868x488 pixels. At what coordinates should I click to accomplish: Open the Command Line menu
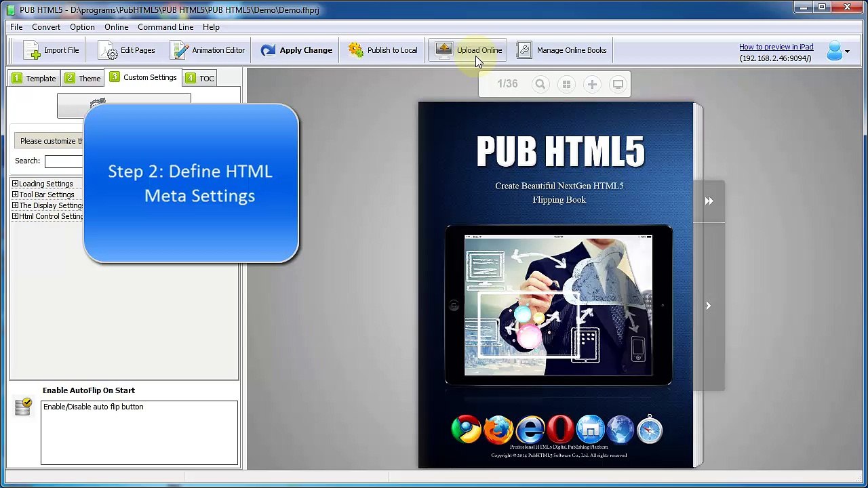165,27
